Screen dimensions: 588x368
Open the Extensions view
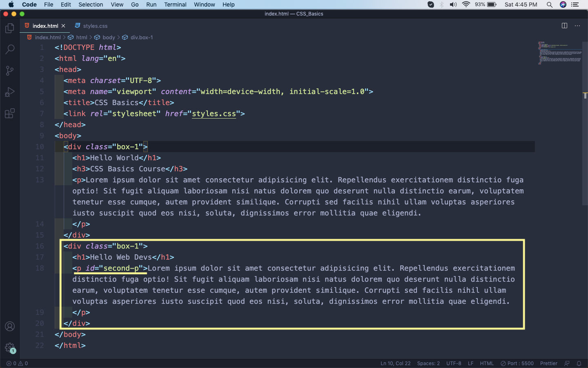(9, 113)
